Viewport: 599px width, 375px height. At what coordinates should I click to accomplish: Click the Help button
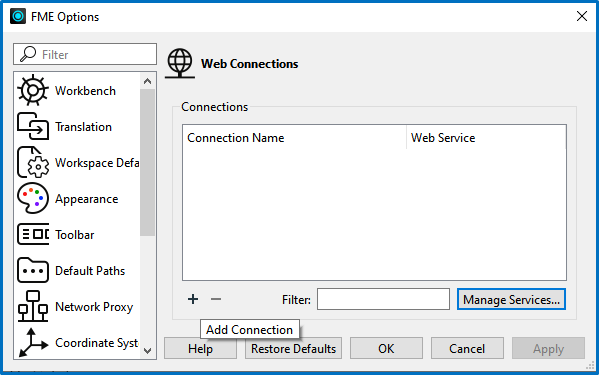point(200,348)
